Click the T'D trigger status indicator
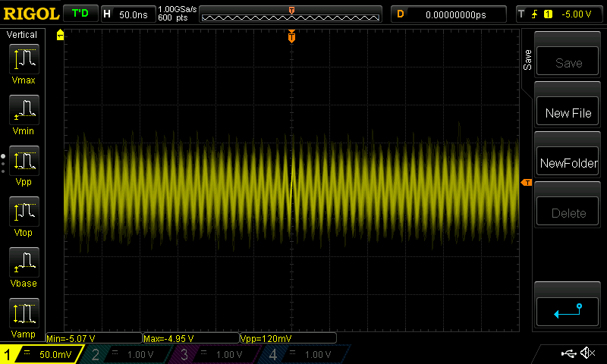 pyautogui.click(x=79, y=14)
